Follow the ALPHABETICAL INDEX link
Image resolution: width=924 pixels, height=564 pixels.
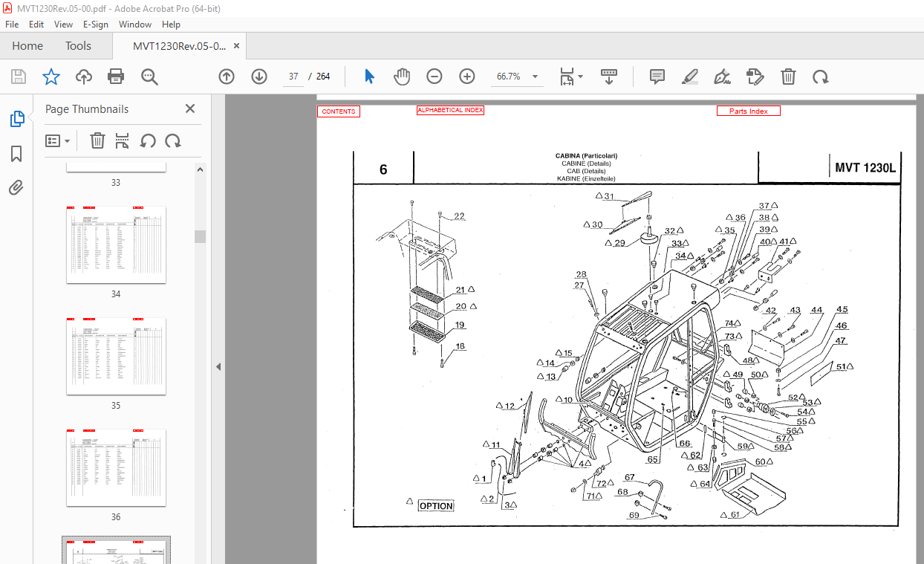(450, 110)
